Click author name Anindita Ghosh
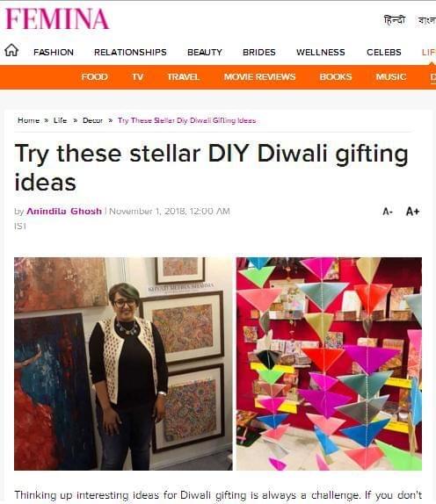 tap(64, 212)
